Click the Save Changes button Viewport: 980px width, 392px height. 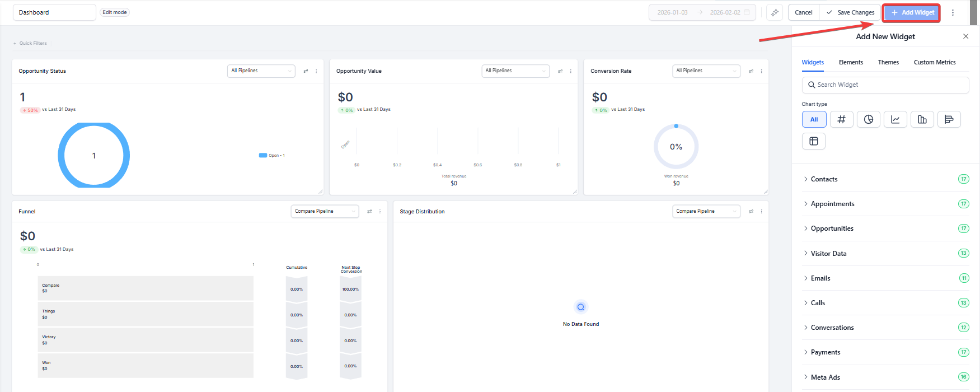click(x=850, y=12)
